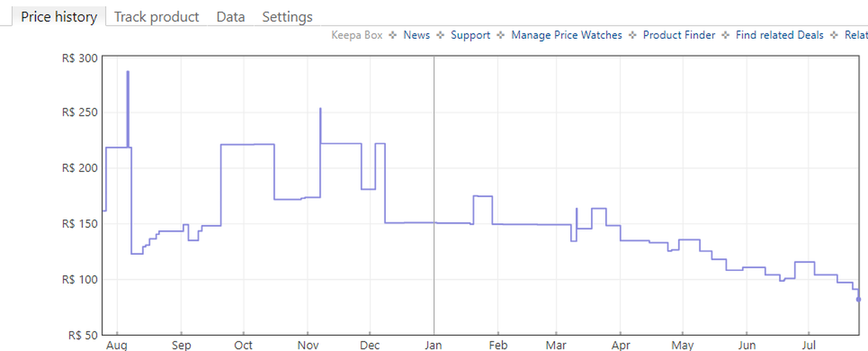Click the R$ 50 price axis label
Viewport: 868px width, 351px height.
(x=81, y=335)
